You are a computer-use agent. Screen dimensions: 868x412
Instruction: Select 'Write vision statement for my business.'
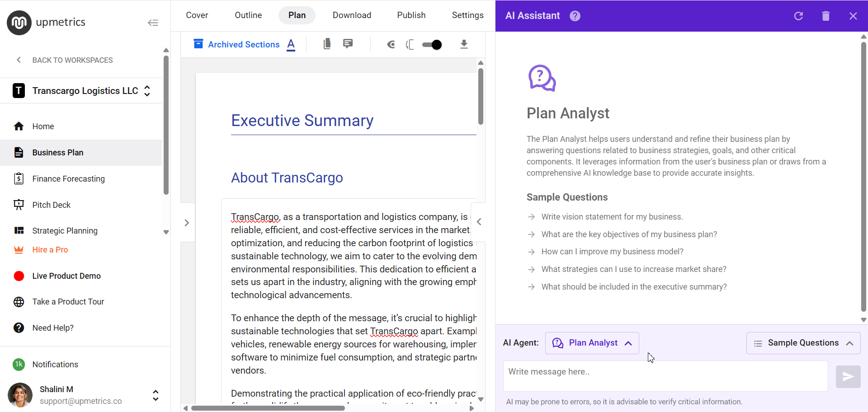(612, 217)
